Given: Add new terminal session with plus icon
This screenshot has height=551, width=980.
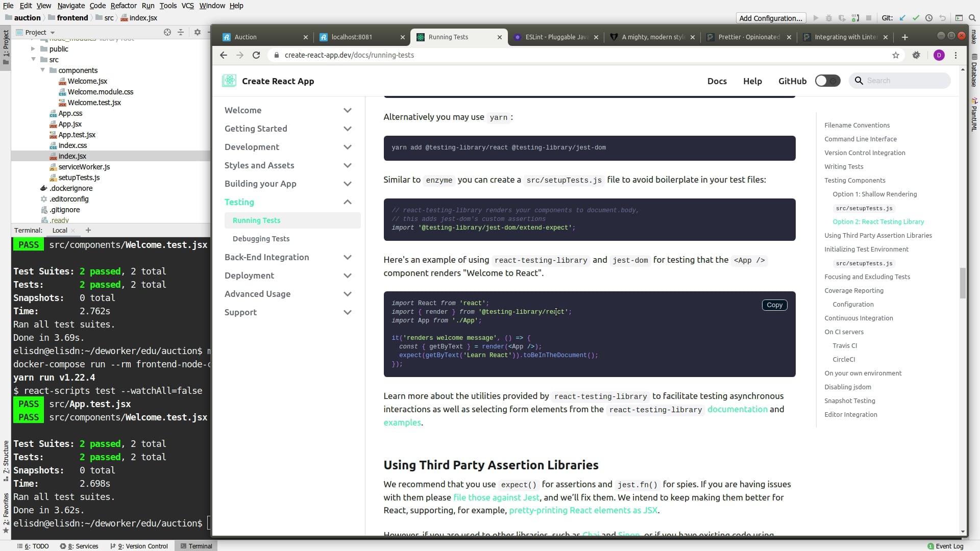Looking at the screenshot, I should [x=88, y=230].
